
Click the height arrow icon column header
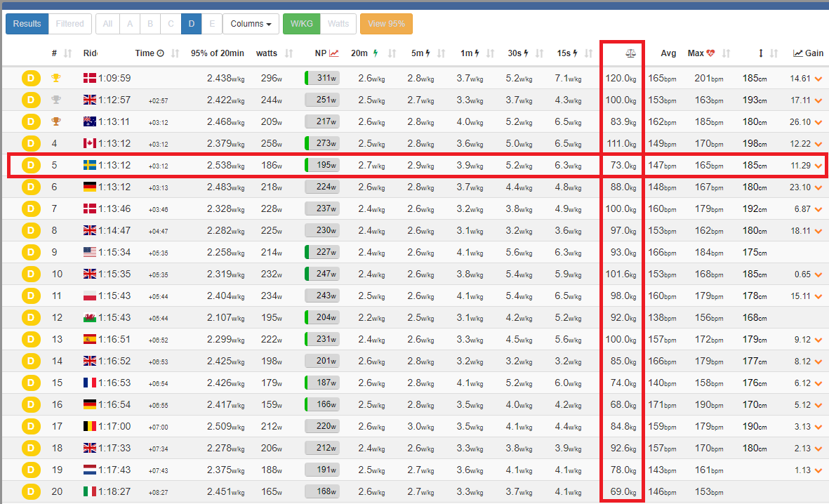tap(761, 53)
